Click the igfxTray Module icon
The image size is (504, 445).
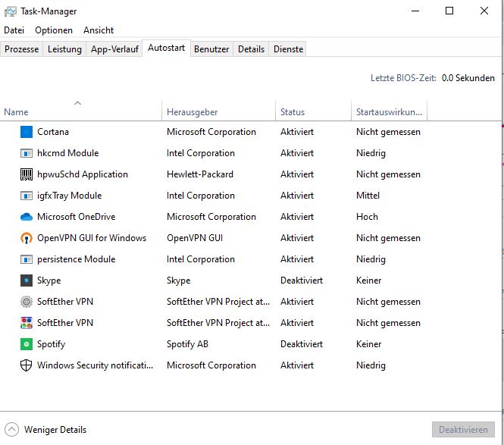pos(27,196)
